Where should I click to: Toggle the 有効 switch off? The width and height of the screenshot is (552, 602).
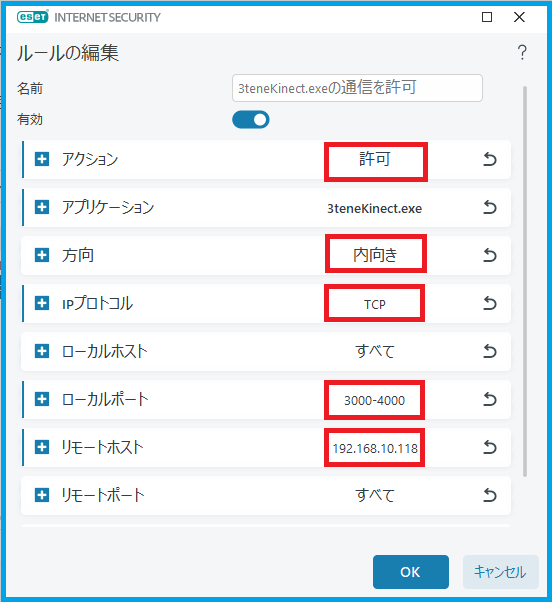click(251, 120)
